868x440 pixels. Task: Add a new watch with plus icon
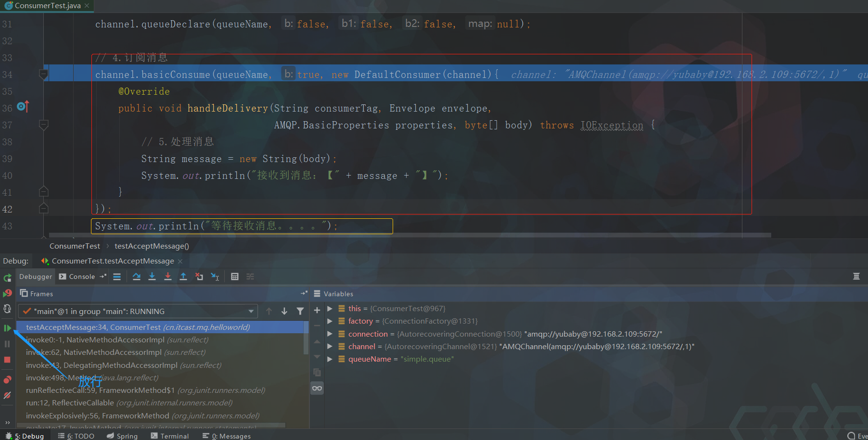point(317,310)
